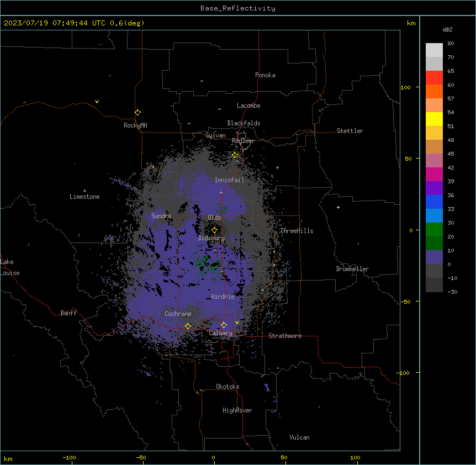Select the Vulcan label

tap(300, 437)
